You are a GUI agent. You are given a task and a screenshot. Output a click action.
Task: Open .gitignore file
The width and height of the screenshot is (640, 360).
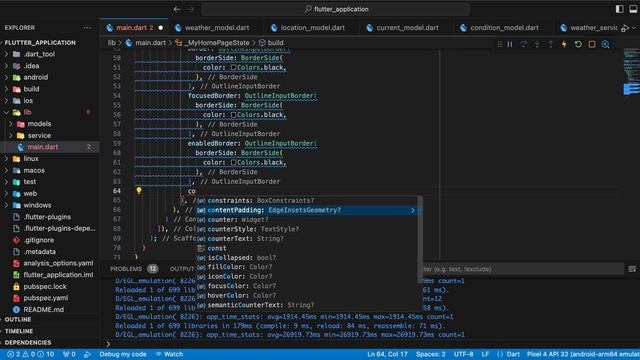(39, 240)
